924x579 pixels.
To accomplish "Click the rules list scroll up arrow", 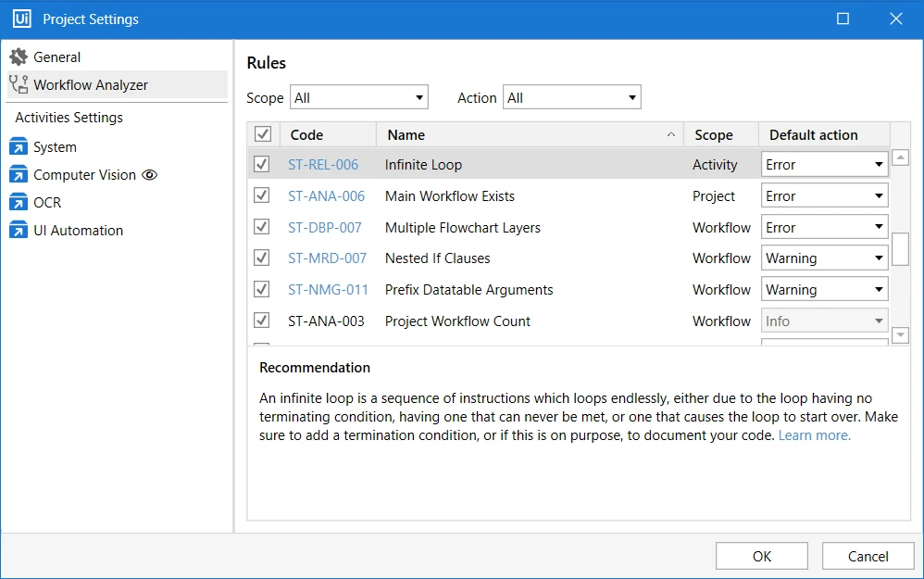I will click(900, 157).
